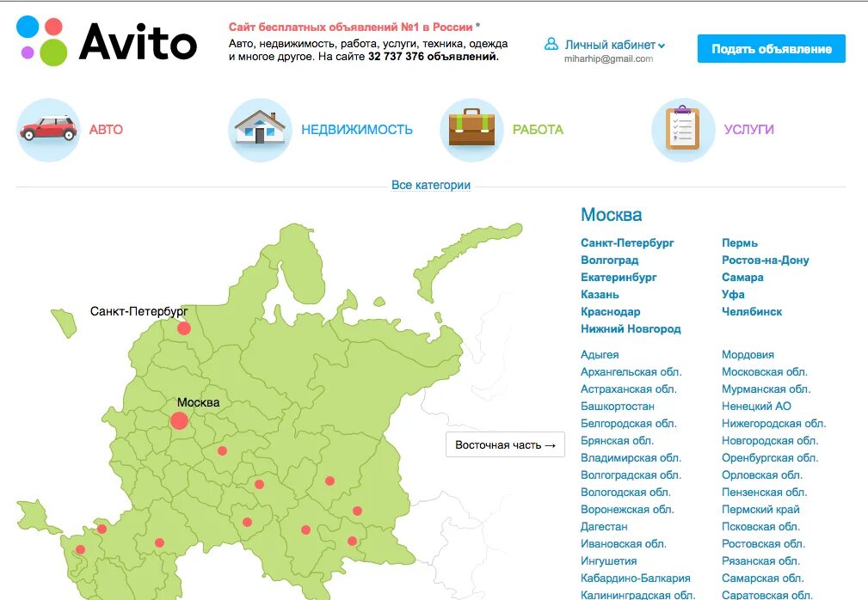Select Самара city link
This screenshot has height=600, width=868.
(x=742, y=277)
